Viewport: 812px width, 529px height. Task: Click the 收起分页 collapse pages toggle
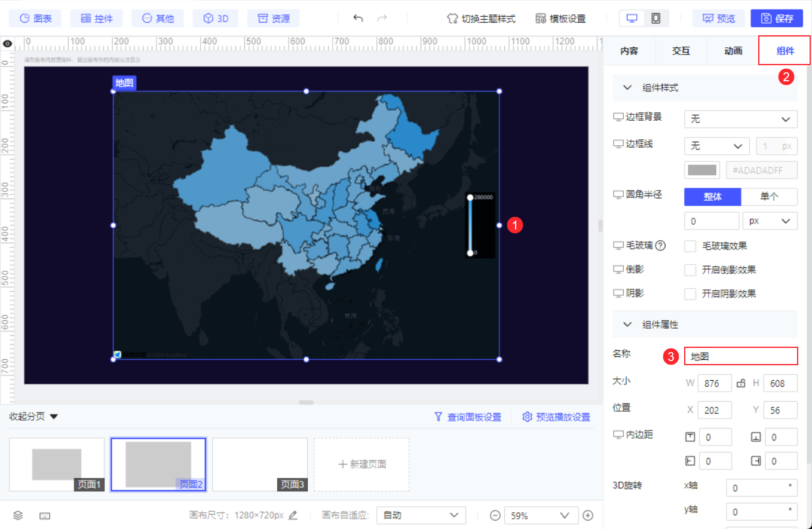(33, 417)
